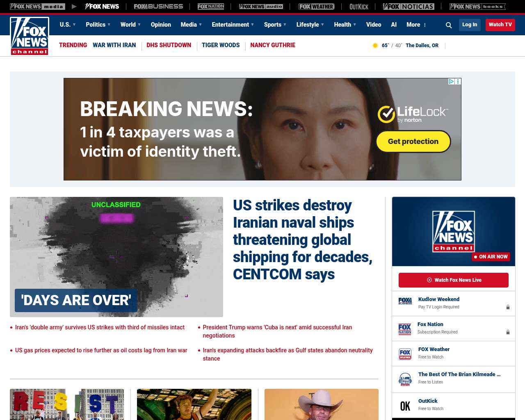Open the search magnifier icon
This screenshot has width=525, height=420.
point(449,25)
